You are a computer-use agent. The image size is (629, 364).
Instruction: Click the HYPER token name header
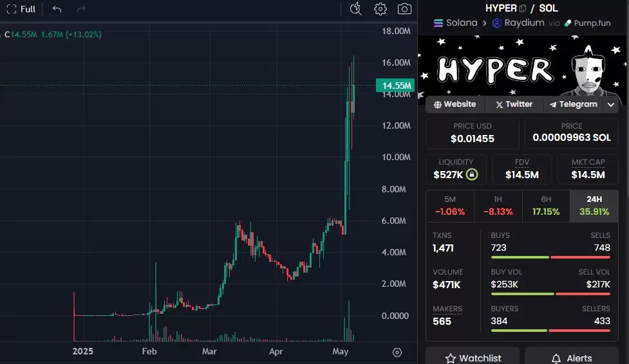pyautogui.click(x=501, y=8)
